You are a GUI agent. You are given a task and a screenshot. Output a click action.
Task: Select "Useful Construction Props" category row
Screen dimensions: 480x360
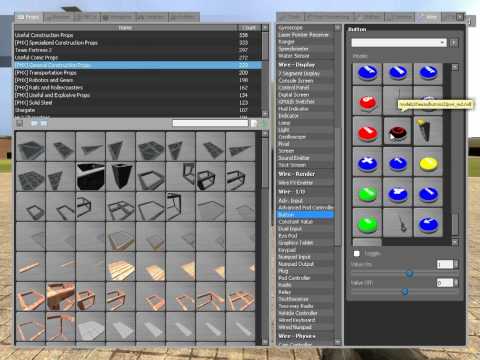[x=138, y=35]
